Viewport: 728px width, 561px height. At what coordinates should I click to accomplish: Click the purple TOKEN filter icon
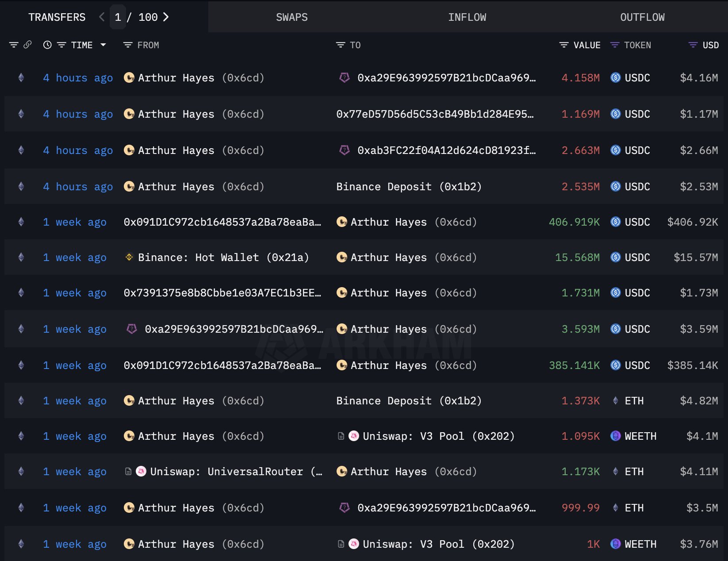[x=615, y=45]
